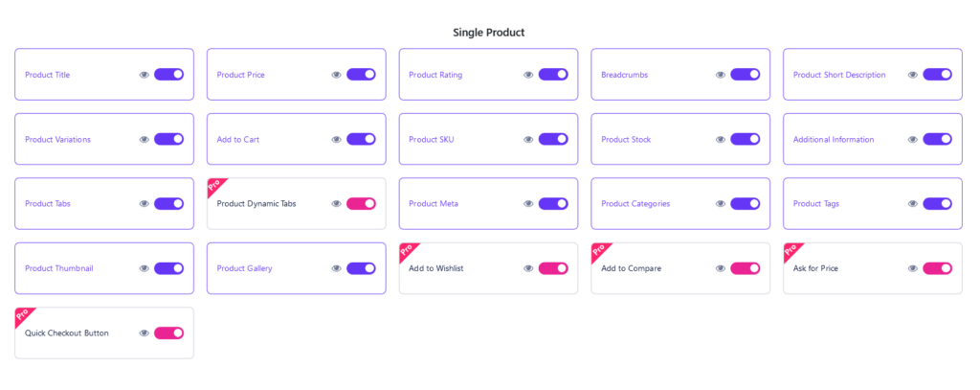Click the eye icon next to Product Tags
Image resolution: width=980 pixels, height=390 pixels.
[x=912, y=204]
